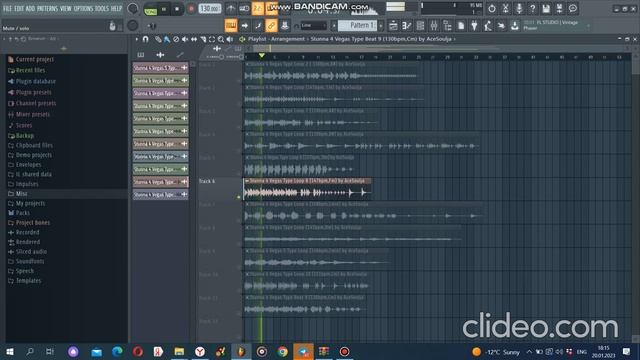Click the render/export audio icon
Screen dimensions: 640x360
(x=559, y=8)
